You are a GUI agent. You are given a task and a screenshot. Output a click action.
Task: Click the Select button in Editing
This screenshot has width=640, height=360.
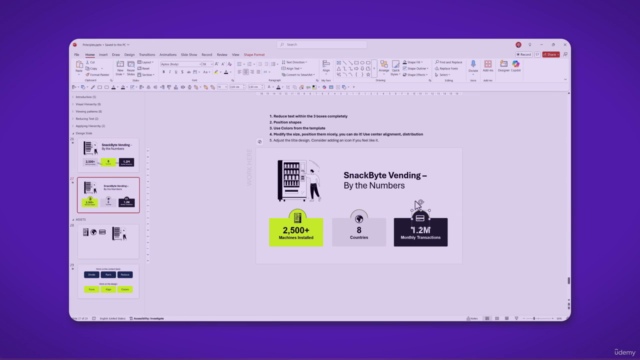442,75
